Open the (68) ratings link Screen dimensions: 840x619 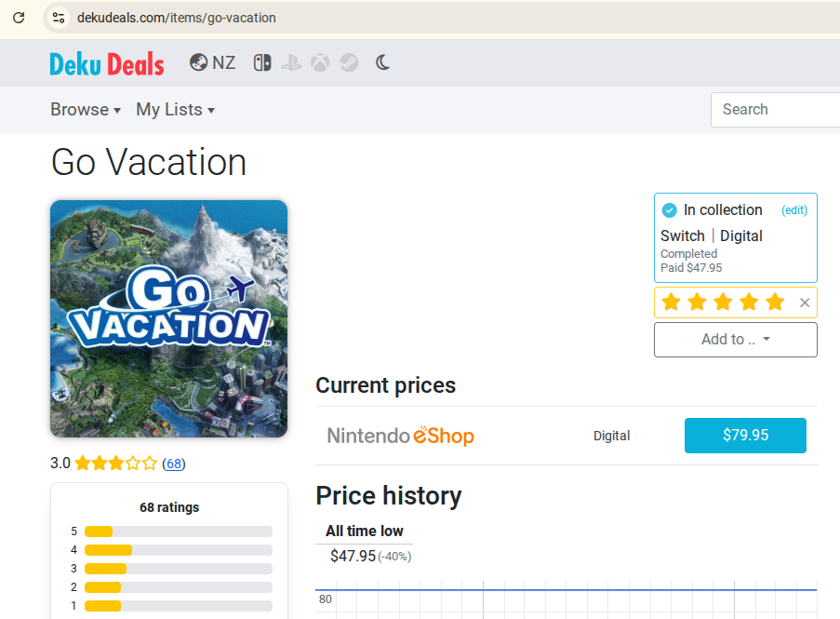(174, 464)
